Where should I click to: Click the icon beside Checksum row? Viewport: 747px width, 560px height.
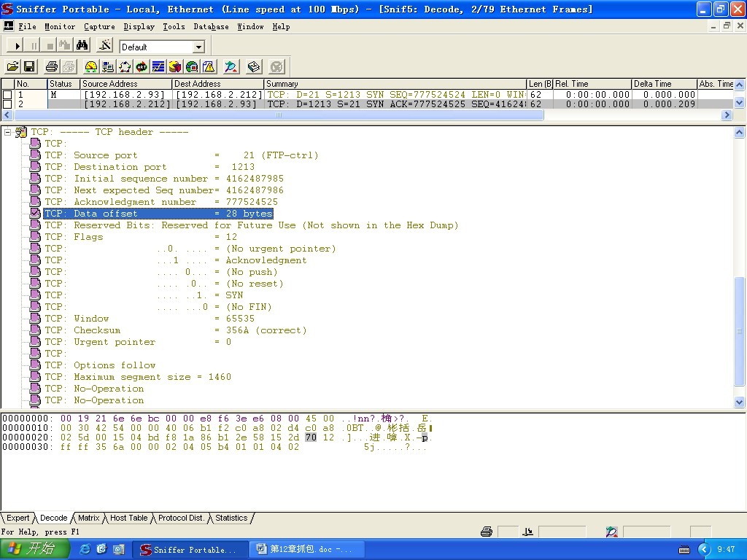(x=35, y=330)
